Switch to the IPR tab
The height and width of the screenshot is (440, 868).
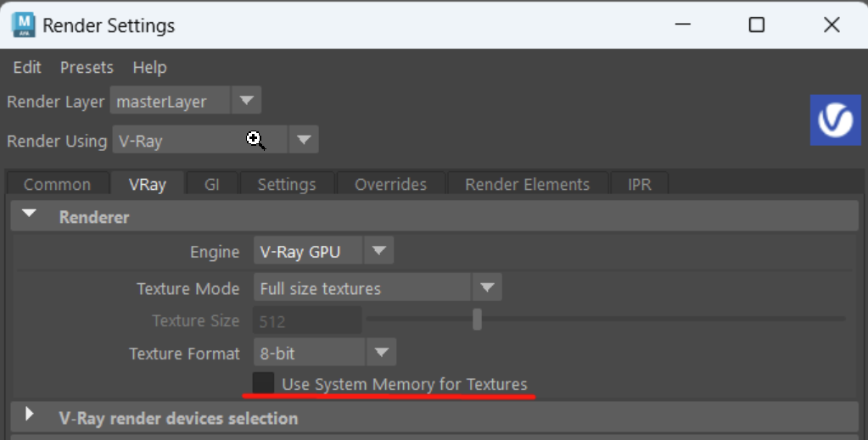[640, 184]
